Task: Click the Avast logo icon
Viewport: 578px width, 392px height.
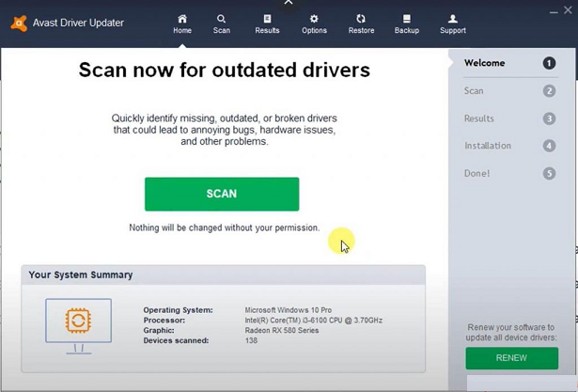Action: point(19,24)
